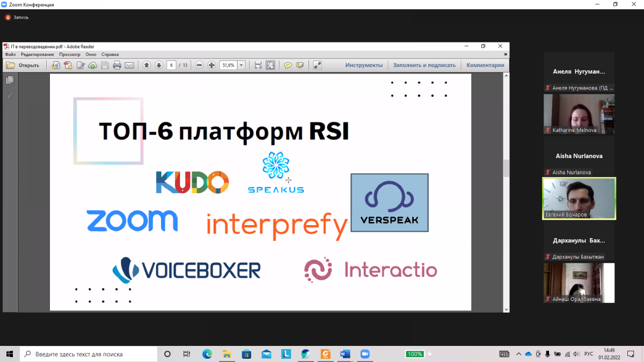The width and height of the screenshot is (644, 362).
Task: Toggle read mode with the expand icon
Action: [x=317, y=65]
